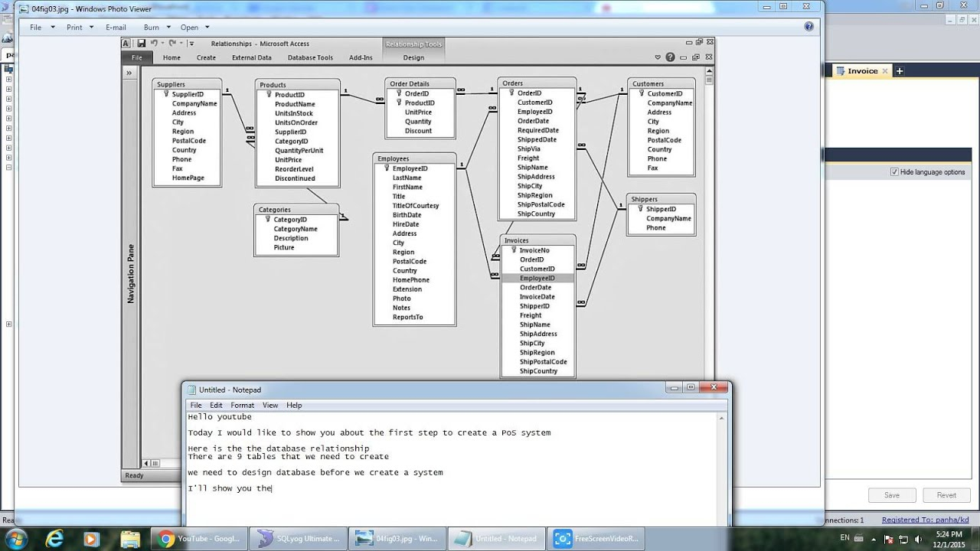This screenshot has width=980, height=551.
Task: Click the Revert button in SQLyog
Action: point(946,495)
